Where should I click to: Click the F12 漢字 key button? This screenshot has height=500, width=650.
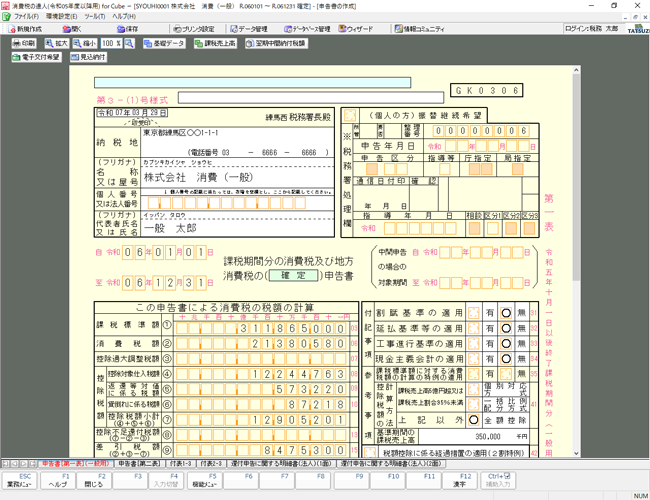(459, 480)
